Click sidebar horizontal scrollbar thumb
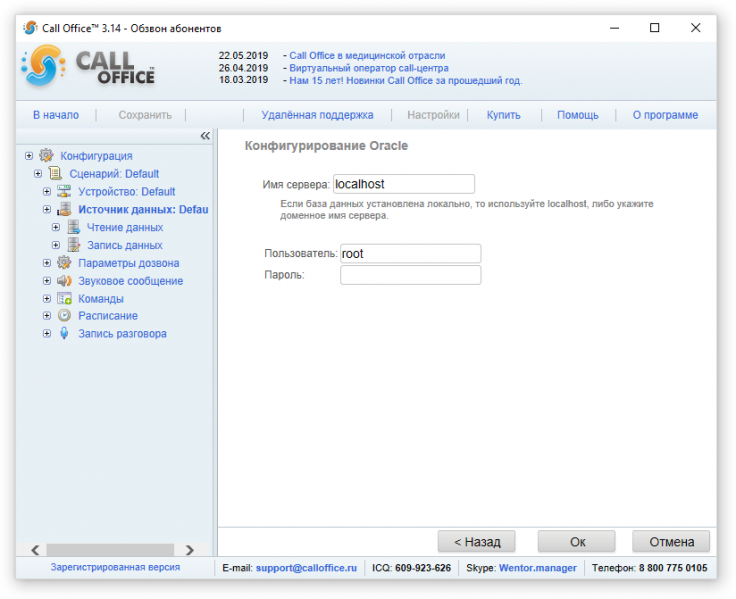 pos(110,550)
